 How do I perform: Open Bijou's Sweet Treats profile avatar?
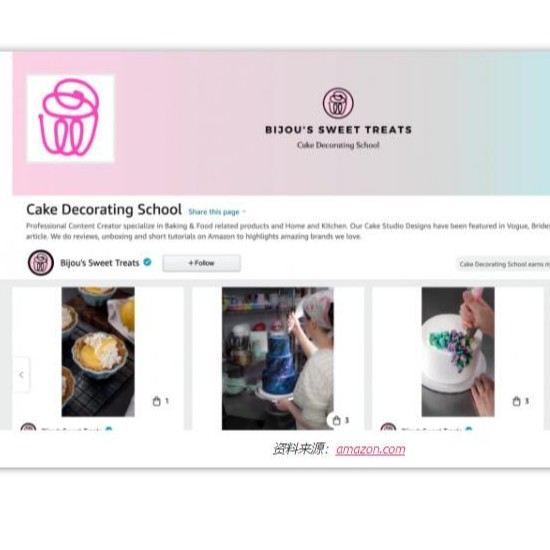41,263
